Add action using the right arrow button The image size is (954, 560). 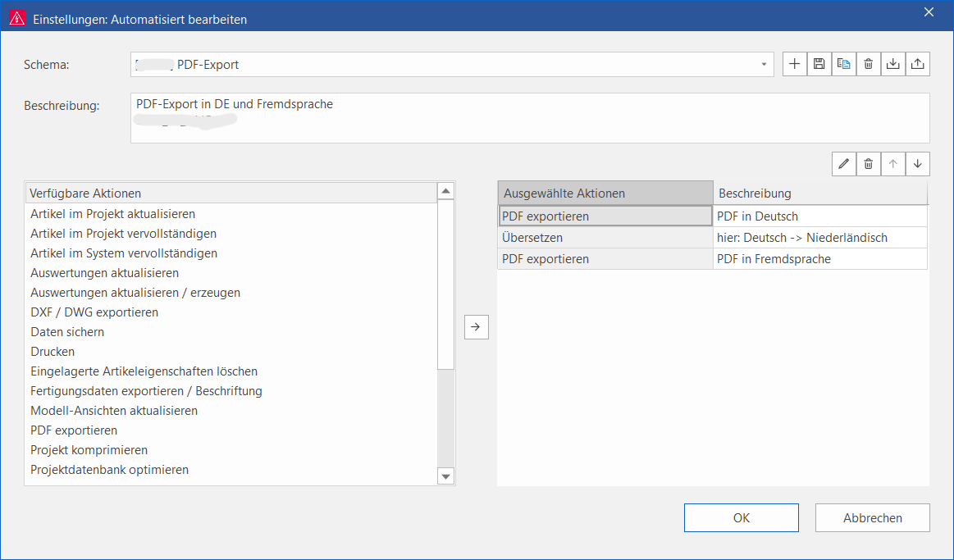[x=476, y=327]
